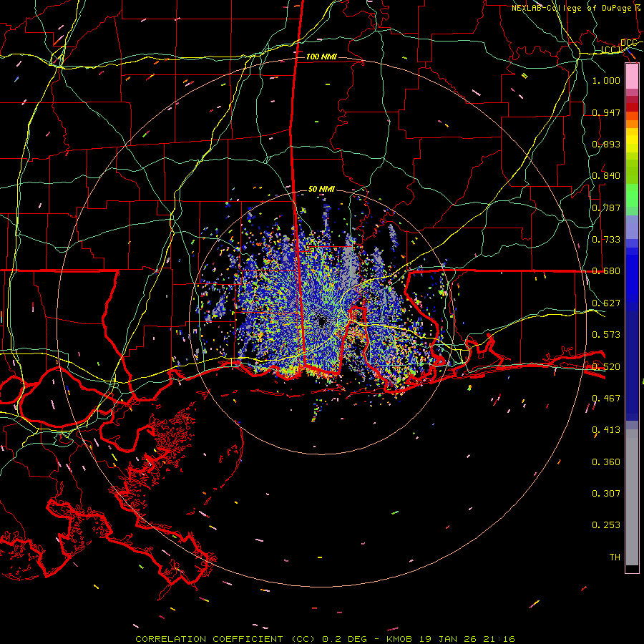
Task: Click the (CC) unit label near the scale
Action: point(611,49)
